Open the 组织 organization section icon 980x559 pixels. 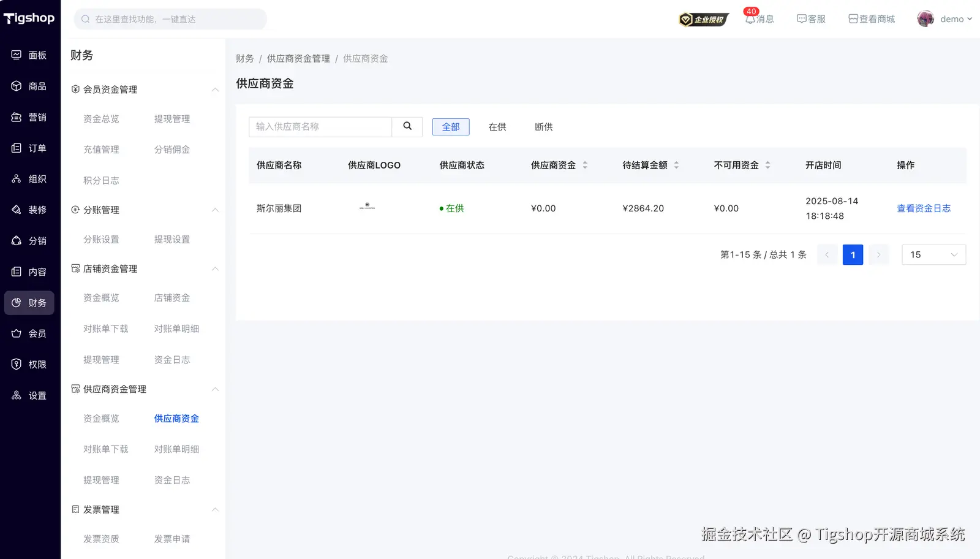[x=17, y=179]
